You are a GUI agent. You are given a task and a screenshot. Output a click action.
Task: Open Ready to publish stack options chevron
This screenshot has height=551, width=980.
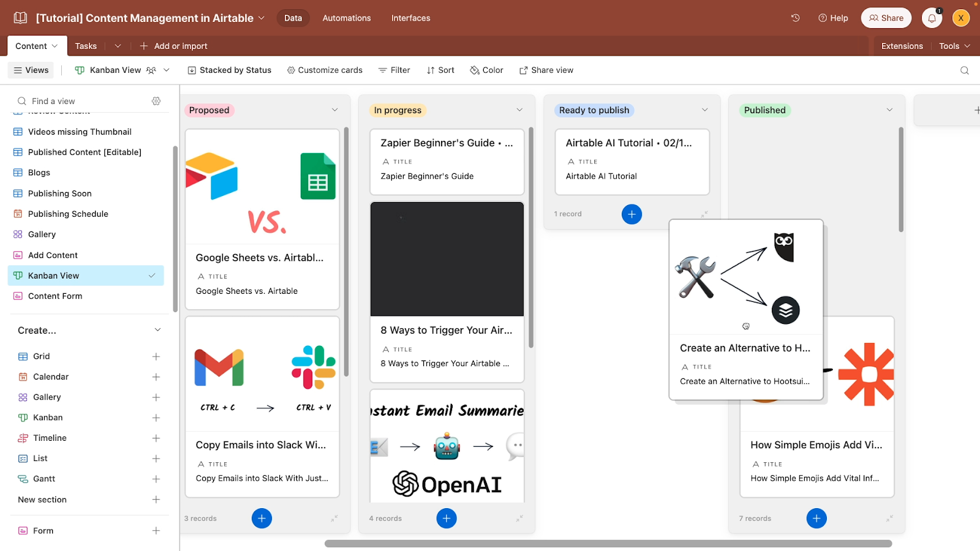click(x=704, y=110)
